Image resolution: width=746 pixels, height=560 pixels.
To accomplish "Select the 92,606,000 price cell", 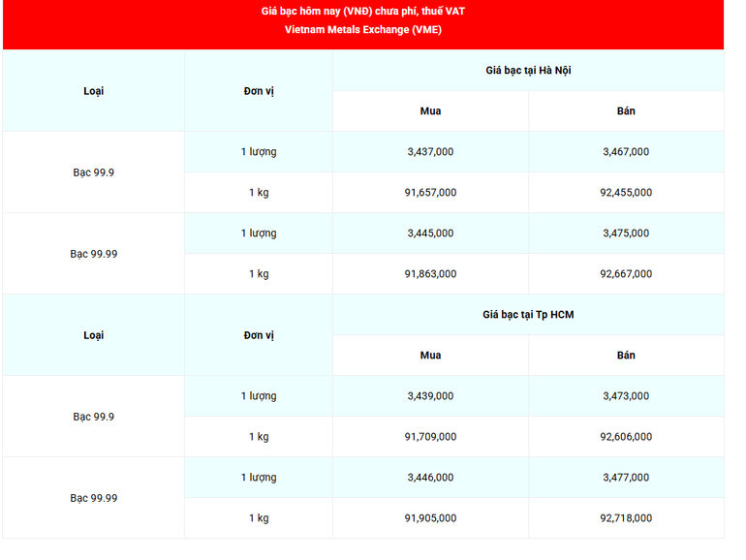I will (x=626, y=437).
